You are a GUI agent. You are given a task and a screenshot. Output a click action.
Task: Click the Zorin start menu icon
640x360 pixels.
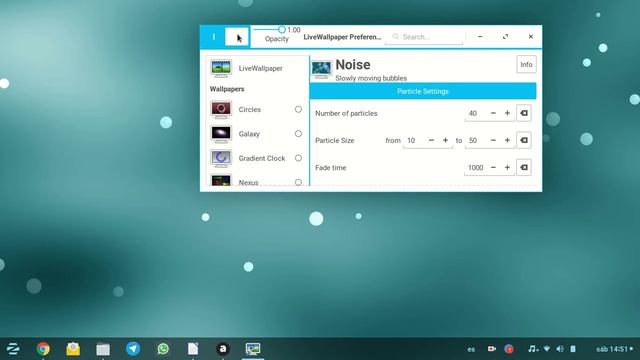13,349
